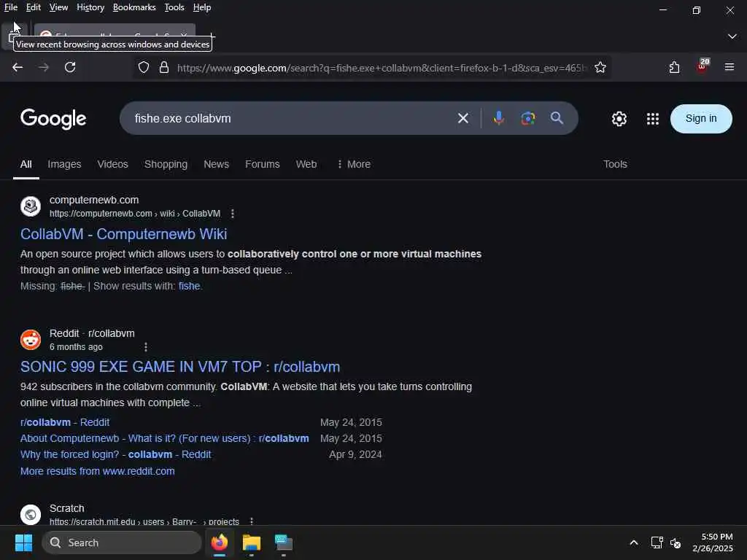Open the View menu
The width and height of the screenshot is (747, 560).
pyautogui.click(x=58, y=7)
